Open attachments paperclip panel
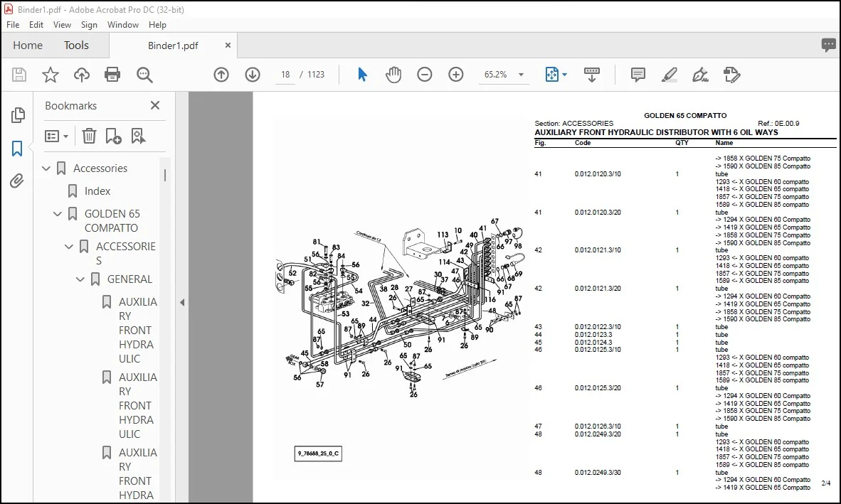This screenshot has height=504, width=841. point(17,181)
